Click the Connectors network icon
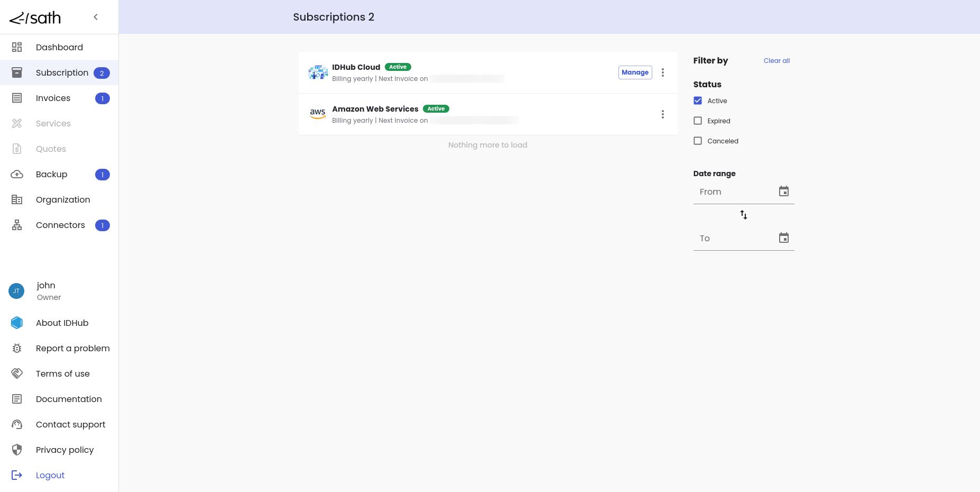This screenshot has height=492, width=980. [x=17, y=225]
